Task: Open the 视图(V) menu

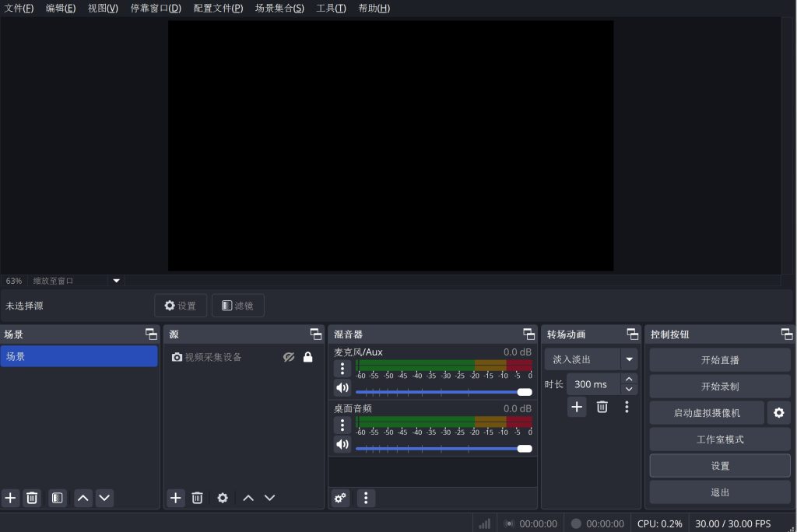Action: (x=103, y=8)
